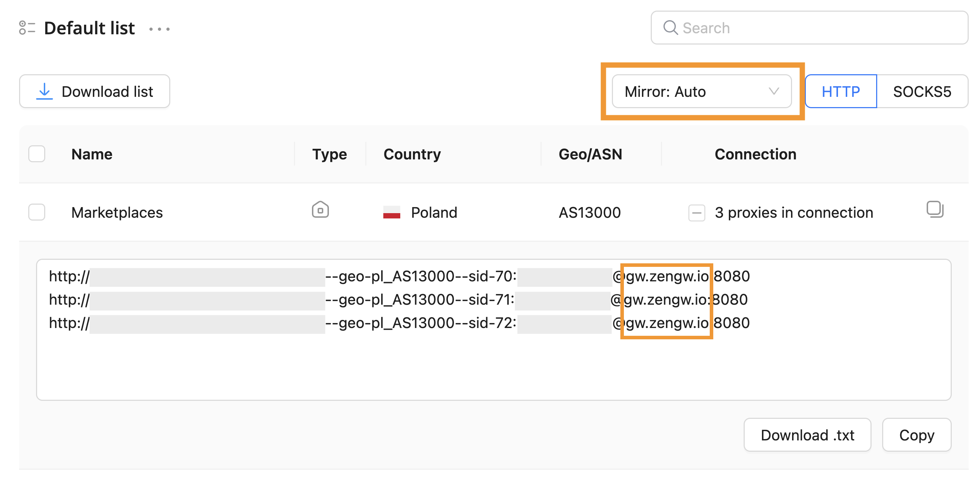This screenshot has width=980, height=480.
Task: Click the Poland flag icon
Action: click(x=391, y=212)
